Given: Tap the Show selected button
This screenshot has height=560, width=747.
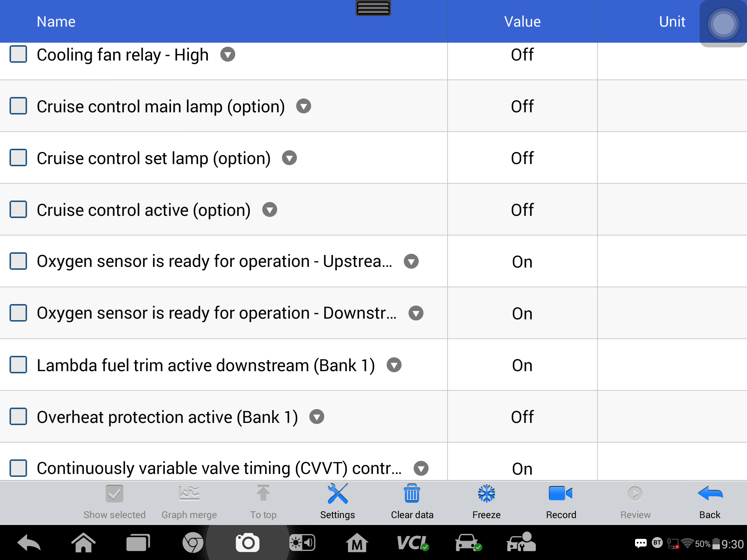Looking at the screenshot, I should tap(115, 502).
